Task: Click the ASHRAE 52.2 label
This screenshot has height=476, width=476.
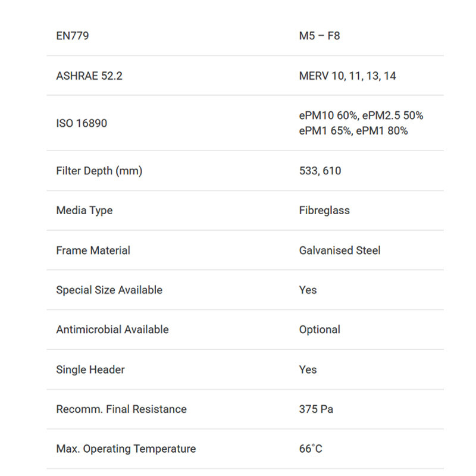Action: tap(89, 76)
